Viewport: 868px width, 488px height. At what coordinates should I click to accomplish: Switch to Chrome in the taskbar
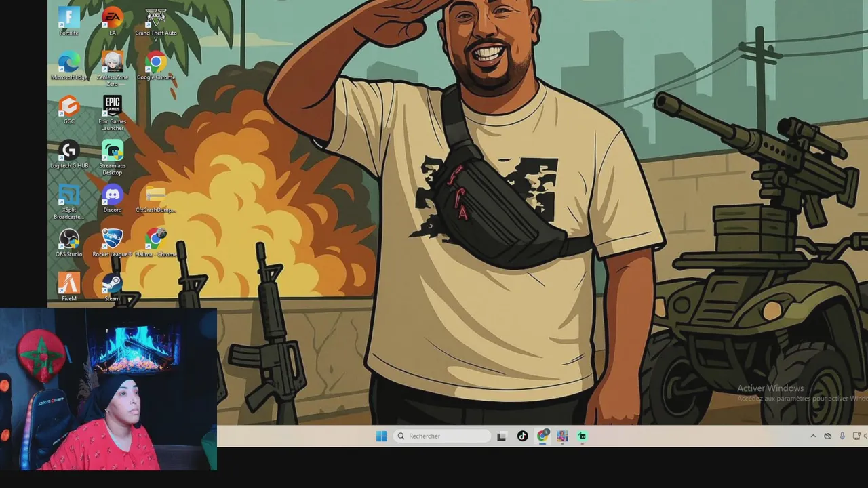pyautogui.click(x=542, y=436)
